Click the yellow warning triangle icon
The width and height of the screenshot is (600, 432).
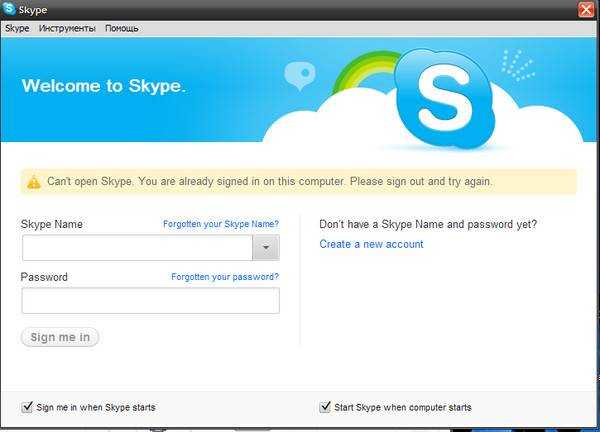coord(34,182)
